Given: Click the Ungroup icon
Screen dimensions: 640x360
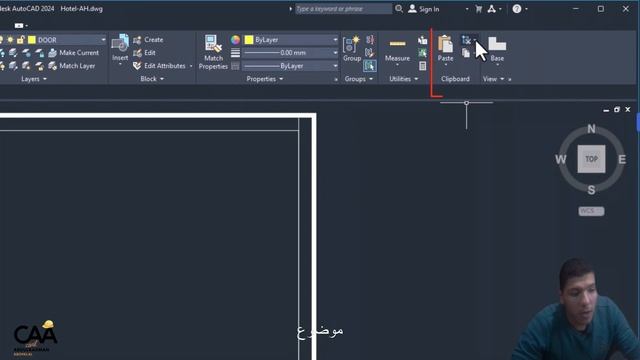Looking at the screenshot, I should (370, 40).
